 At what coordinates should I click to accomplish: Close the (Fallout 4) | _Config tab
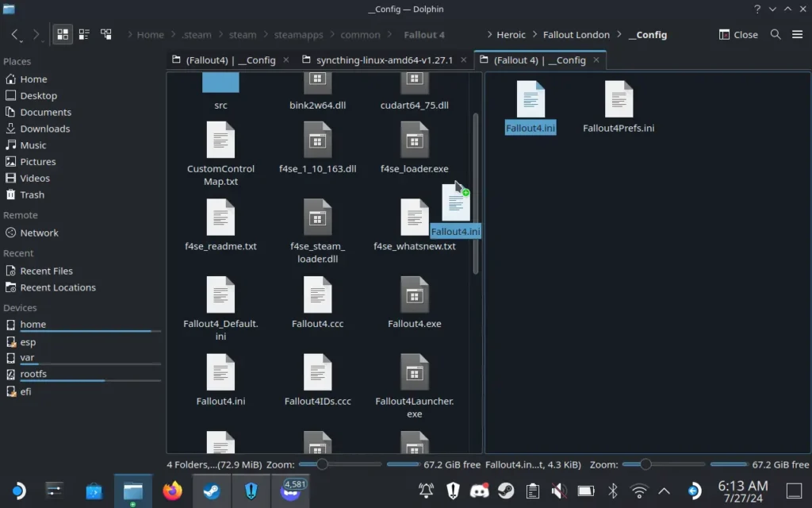[x=596, y=60]
